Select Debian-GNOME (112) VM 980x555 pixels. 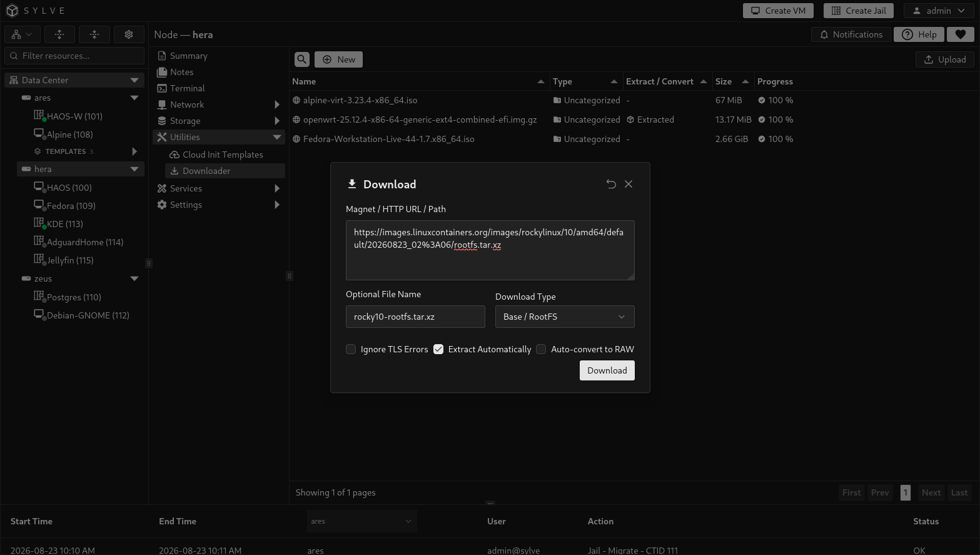coord(88,315)
